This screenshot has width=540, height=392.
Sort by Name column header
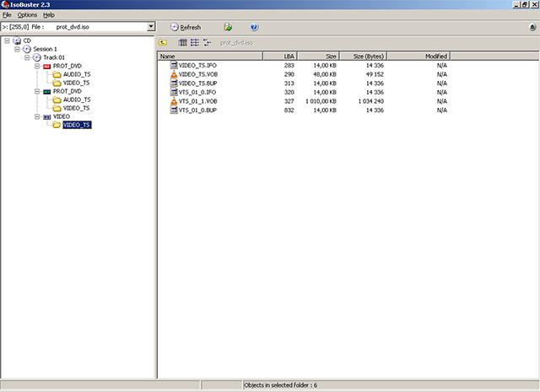(210, 56)
